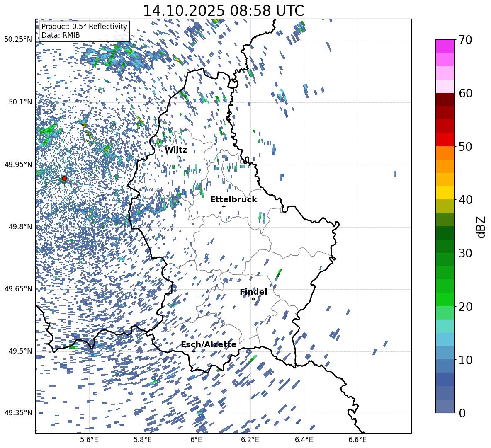
Task: Click the 49.35°N latitude label
Action: 18,413
